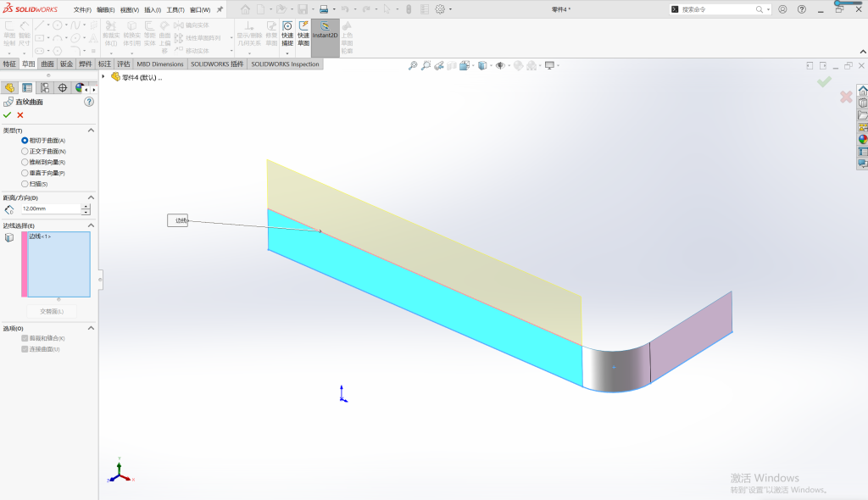
Task: Select the 正交于曲面 radio option
Action: pyautogui.click(x=25, y=151)
